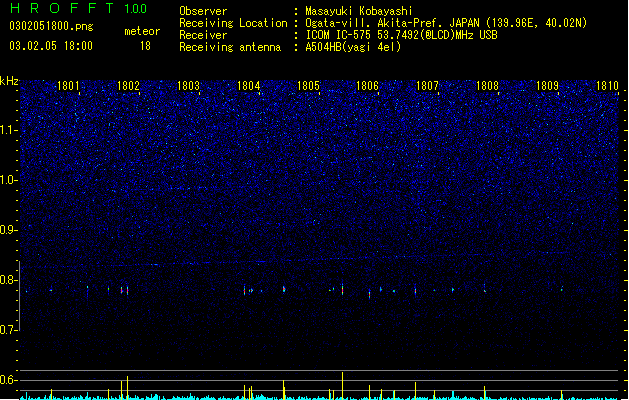Click the 1.0 kHz axis label
The image size is (629, 400).
[x=9, y=180]
